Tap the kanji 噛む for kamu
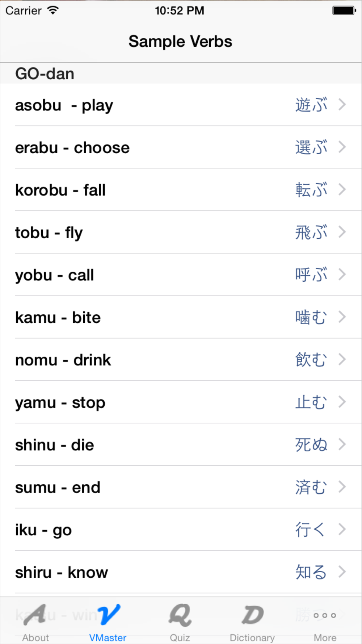 pos(311,317)
